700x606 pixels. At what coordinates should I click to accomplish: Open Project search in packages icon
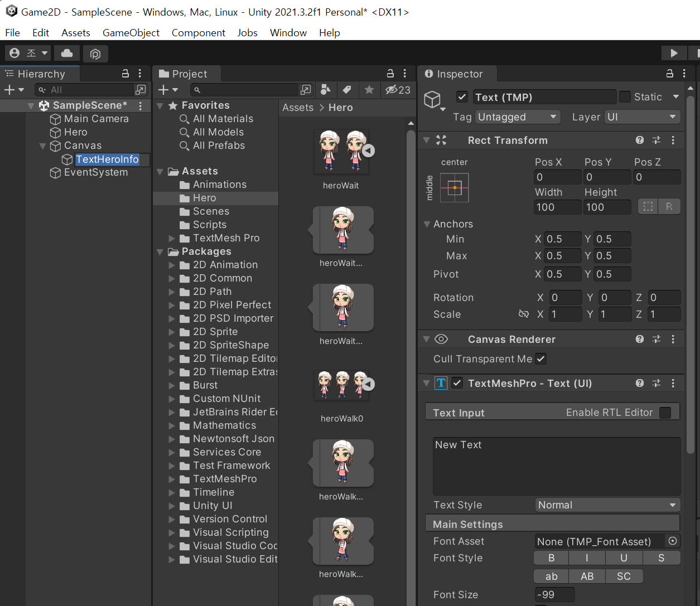coord(306,90)
